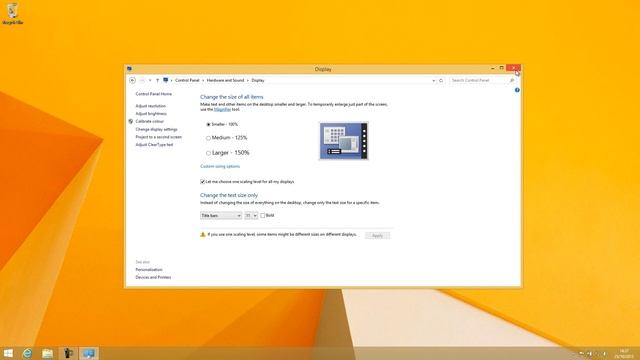Maximize the Display window
Viewport: 640px width, 360px height.
click(x=502, y=68)
